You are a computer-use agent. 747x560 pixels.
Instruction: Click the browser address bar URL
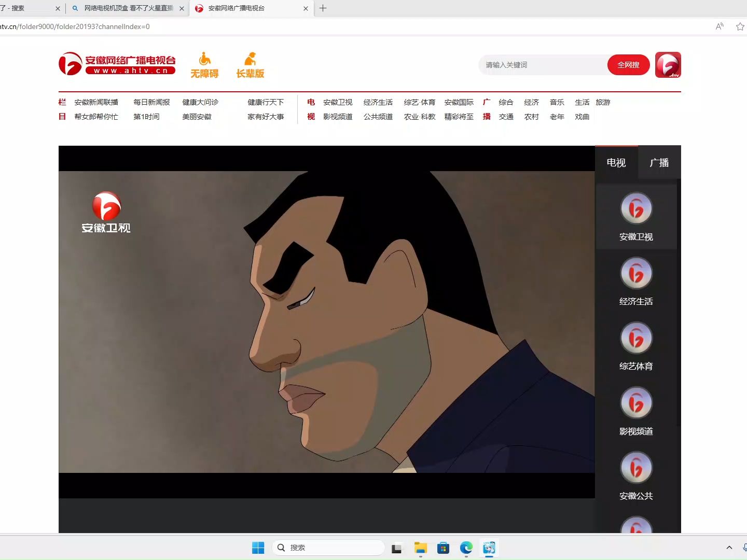(x=75, y=26)
